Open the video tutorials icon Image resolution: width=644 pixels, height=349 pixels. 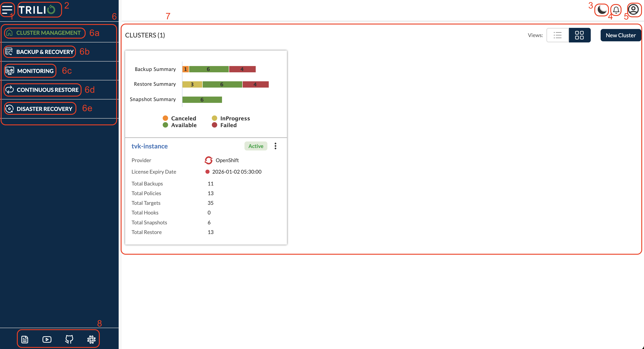pyautogui.click(x=47, y=339)
